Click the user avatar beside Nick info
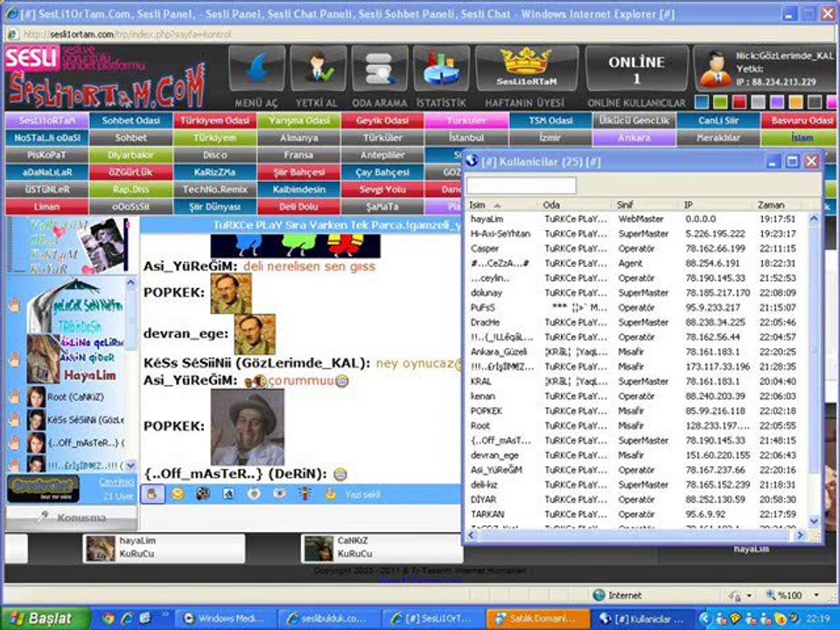 click(x=716, y=70)
